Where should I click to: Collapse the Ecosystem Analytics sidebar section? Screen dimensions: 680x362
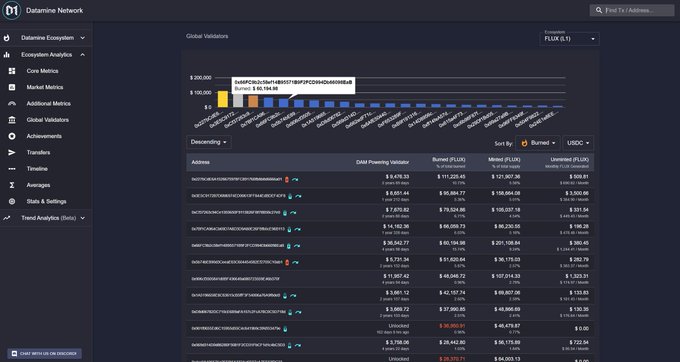tap(46, 55)
